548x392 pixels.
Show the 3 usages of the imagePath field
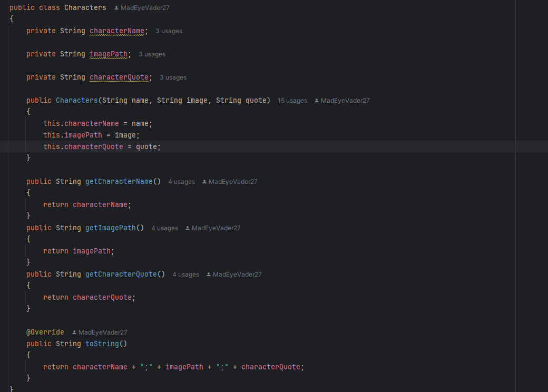click(x=152, y=54)
